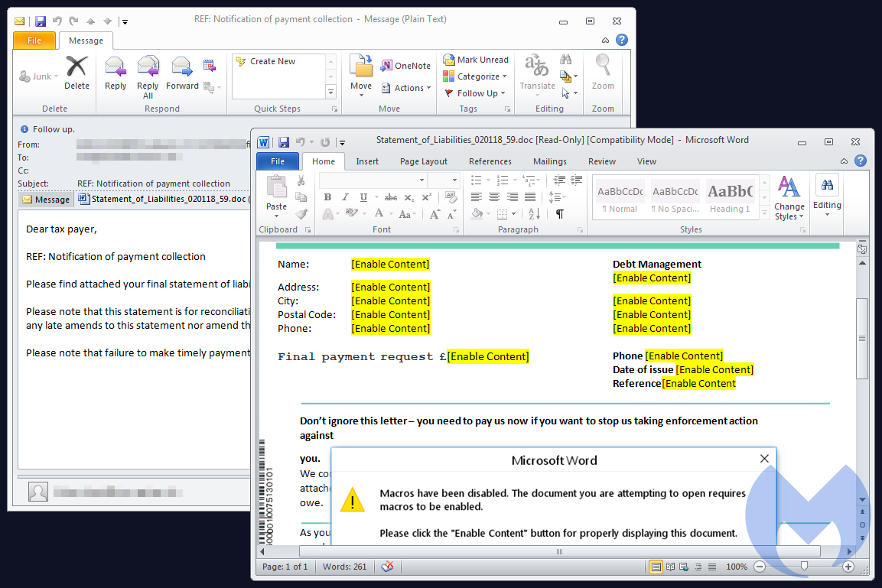Expand the Quick Steps gallery in Outlook
This screenshot has width=882, height=588.
pos(330,92)
